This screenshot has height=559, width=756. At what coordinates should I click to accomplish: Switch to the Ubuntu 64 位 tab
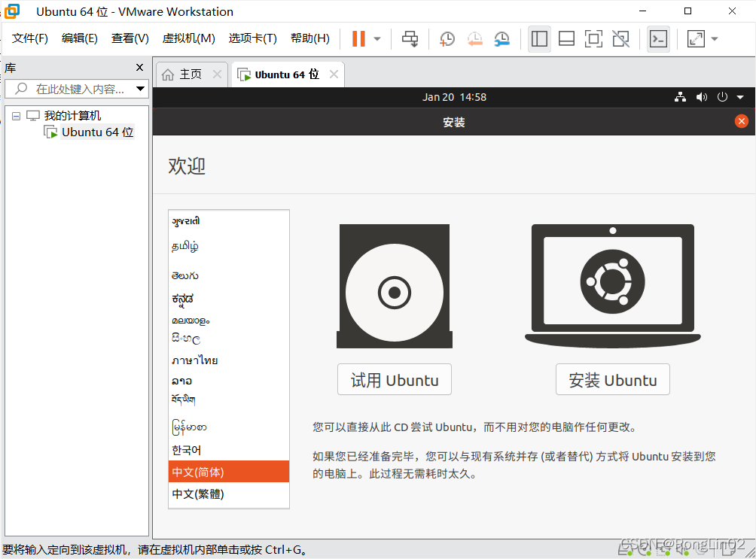287,74
